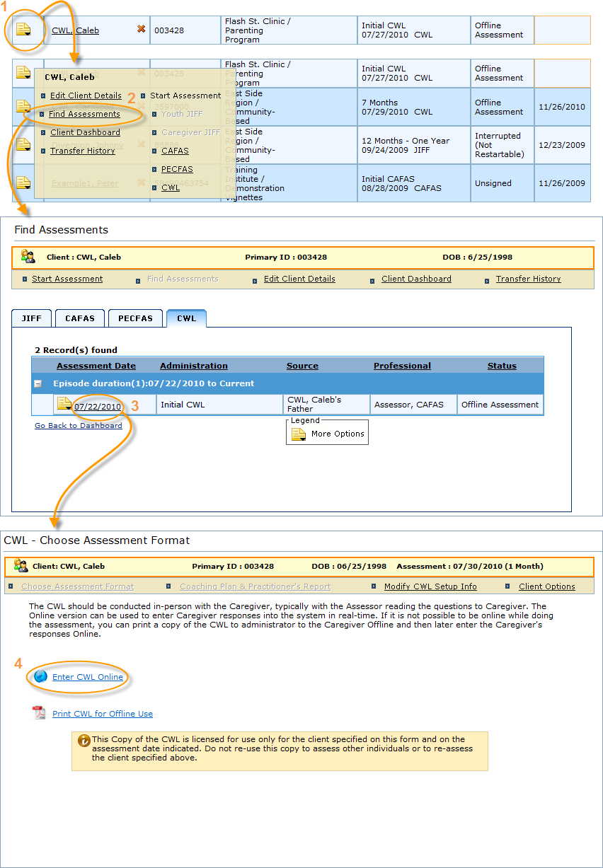
Task: Click Transfer History link in Find Assessments nav
Action: tap(528, 279)
